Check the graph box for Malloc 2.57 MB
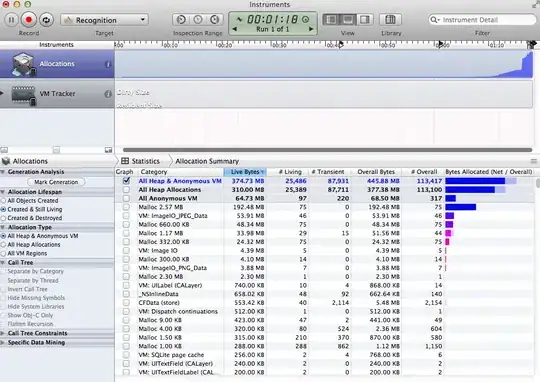 coord(126,207)
